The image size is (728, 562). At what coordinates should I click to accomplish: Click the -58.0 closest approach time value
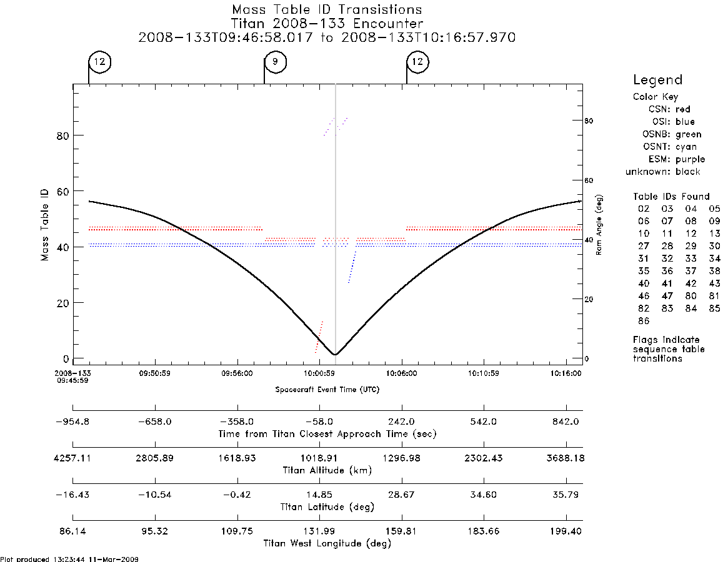coord(319,422)
